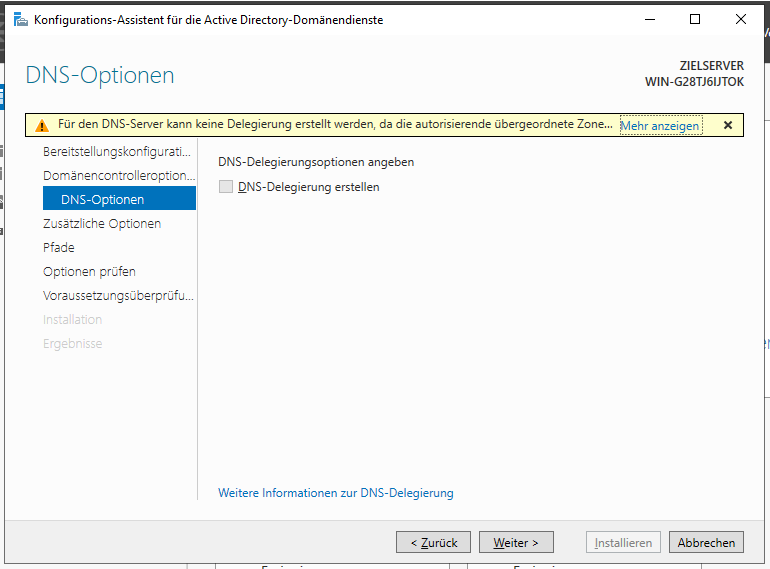Click the greyed-out Installieren button
The width and height of the screenshot is (770, 569).
pos(623,543)
